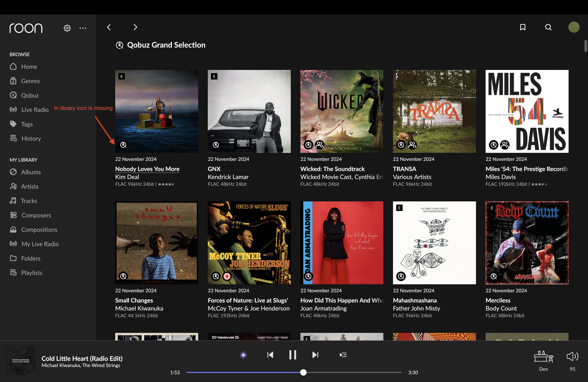Open Kim Deal artist link
Image resolution: width=588 pixels, height=382 pixels.
(127, 177)
